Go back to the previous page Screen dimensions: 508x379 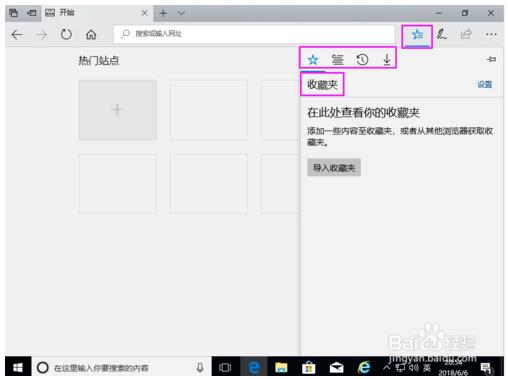17,34
